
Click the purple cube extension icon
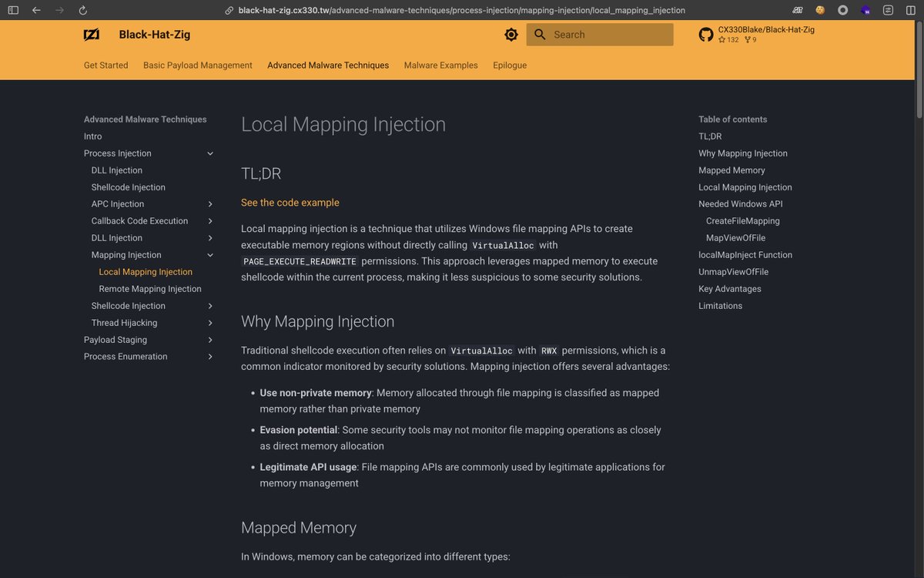(865, 10)
